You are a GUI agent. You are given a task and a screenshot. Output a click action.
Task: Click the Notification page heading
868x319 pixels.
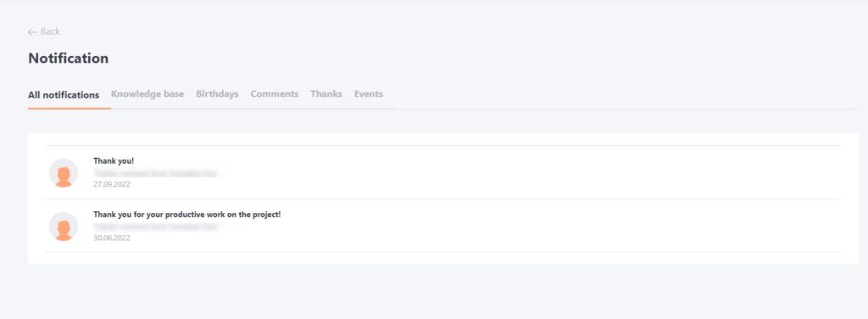coord(68,59)
